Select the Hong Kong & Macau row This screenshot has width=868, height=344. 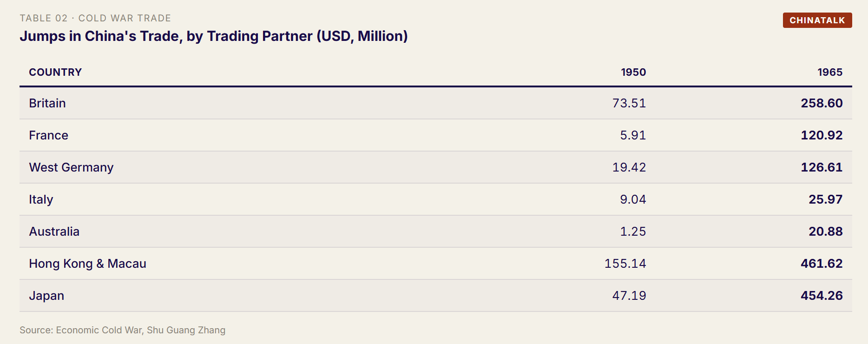coord(436,264)
